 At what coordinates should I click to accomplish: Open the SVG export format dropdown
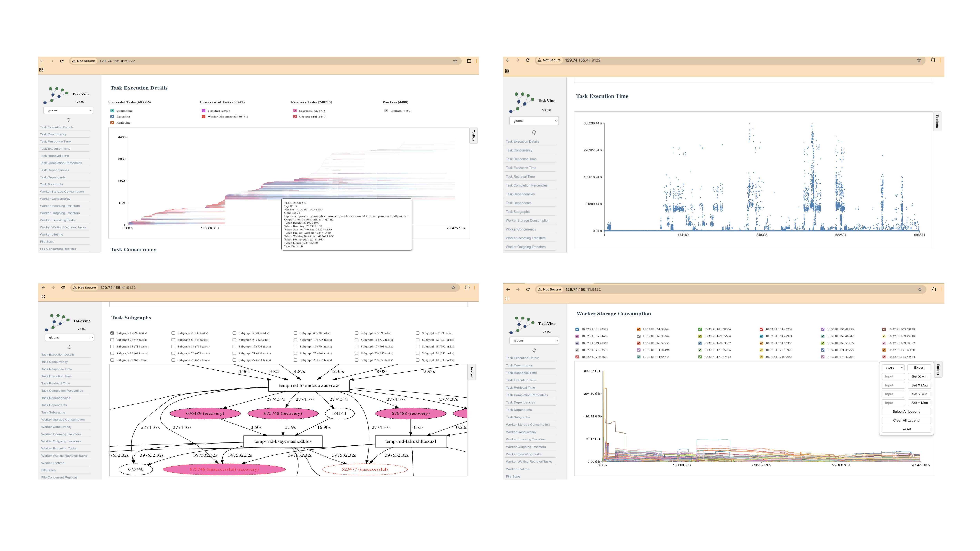pyautogui.click(x=893, y=368)
